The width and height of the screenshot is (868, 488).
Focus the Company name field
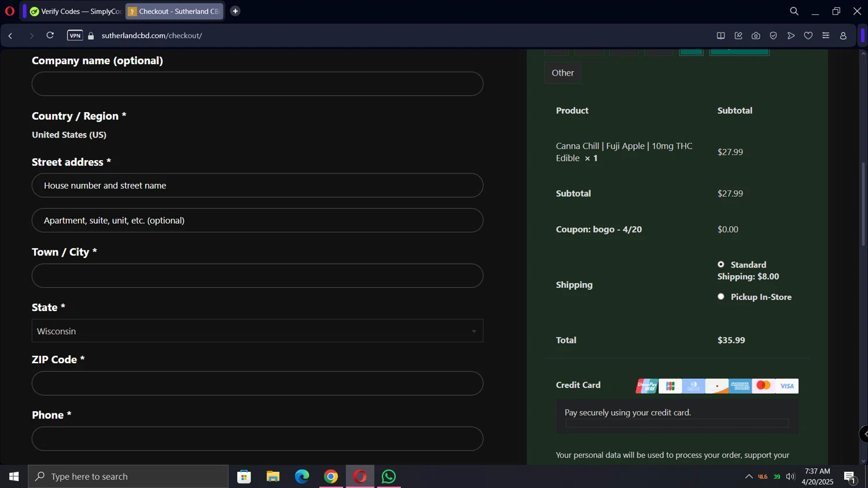(258, 84)
